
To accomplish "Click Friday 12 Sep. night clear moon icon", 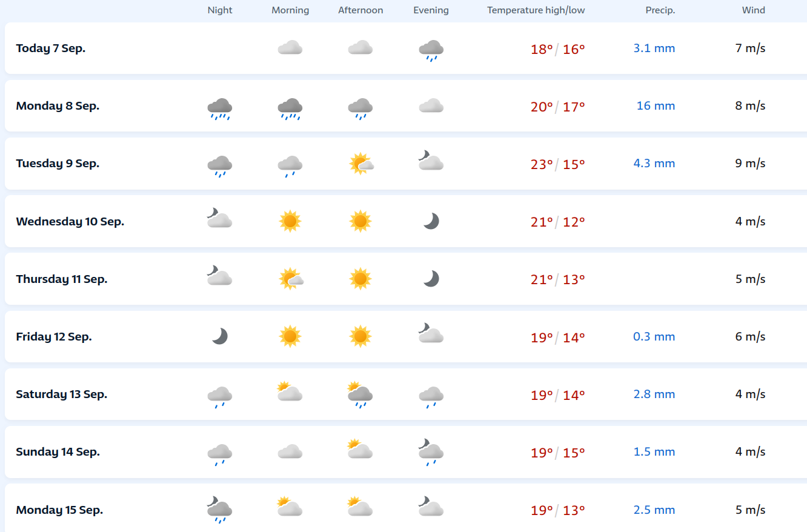I will tap(220, 336).
